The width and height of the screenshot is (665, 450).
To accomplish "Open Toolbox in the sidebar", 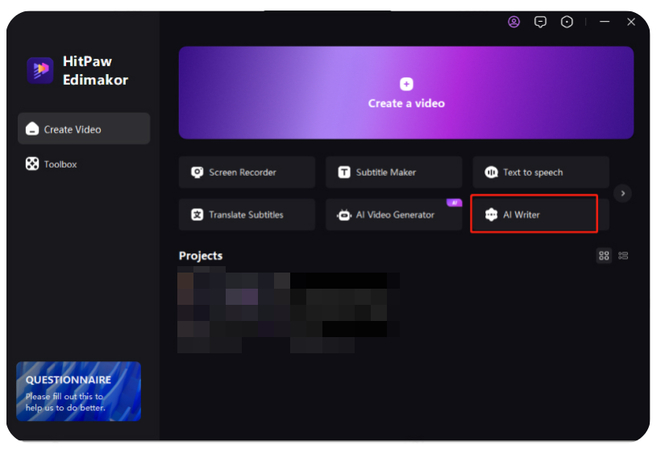I will pos(84,164).
